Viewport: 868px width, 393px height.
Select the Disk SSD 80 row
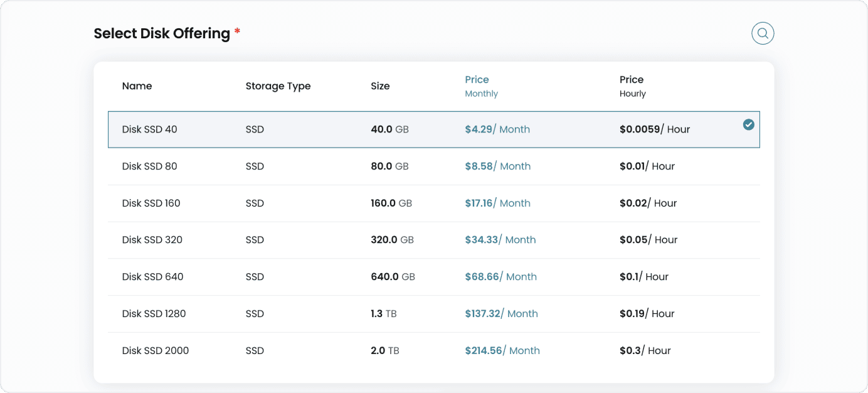click(149, 166)
